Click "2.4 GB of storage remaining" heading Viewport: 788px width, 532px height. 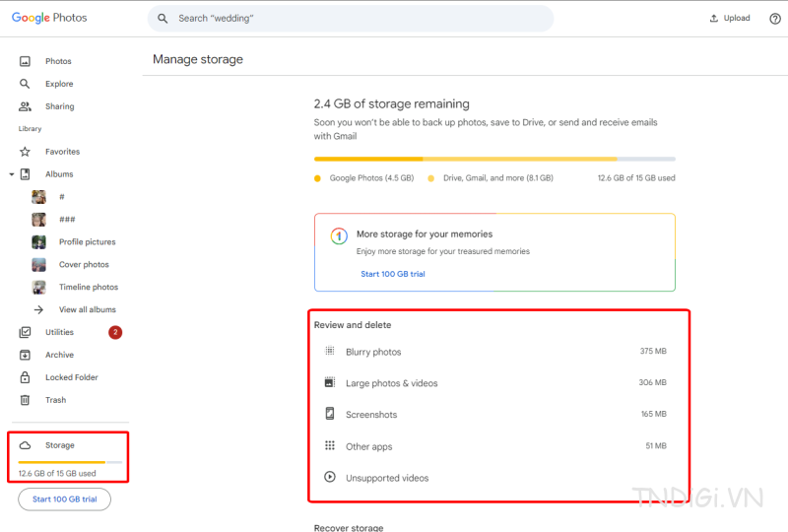(x=391, y=103)
